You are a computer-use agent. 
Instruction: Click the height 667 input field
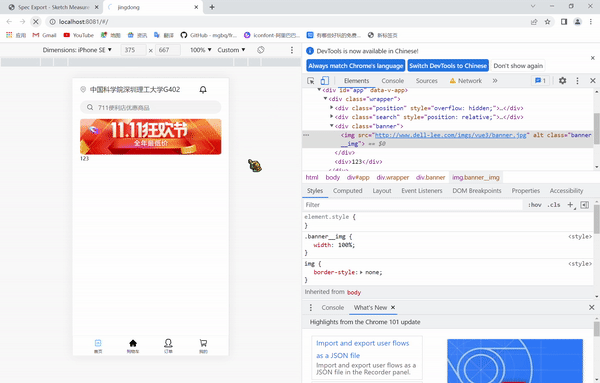[168, 50]
